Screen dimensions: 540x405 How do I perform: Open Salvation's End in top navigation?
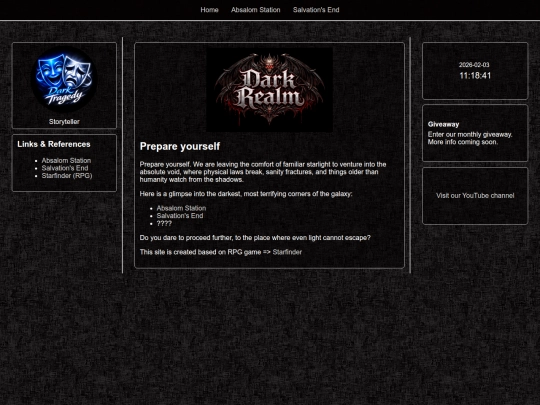[316, 10]
